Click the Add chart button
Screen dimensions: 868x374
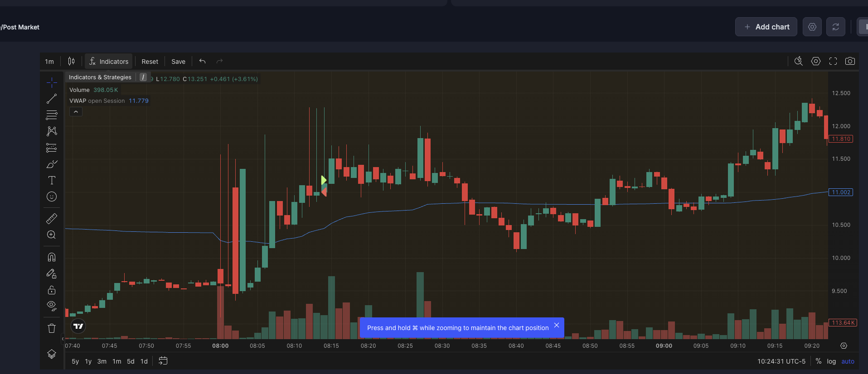[x=766, y=27]
